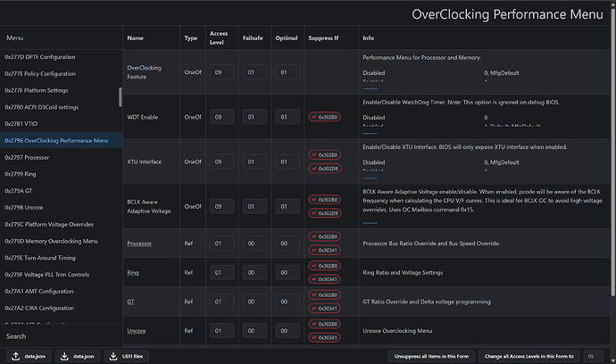Expand the OverClocking Feature info options
This screenshot has width=616, height=364.
[370, 89]
